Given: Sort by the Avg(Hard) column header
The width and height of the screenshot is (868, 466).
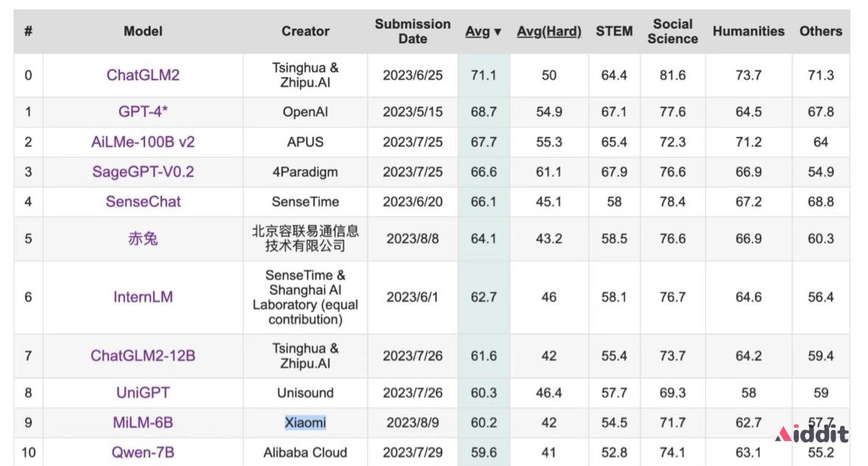Looking at the screenshot, I should click(x=548, y=32).
